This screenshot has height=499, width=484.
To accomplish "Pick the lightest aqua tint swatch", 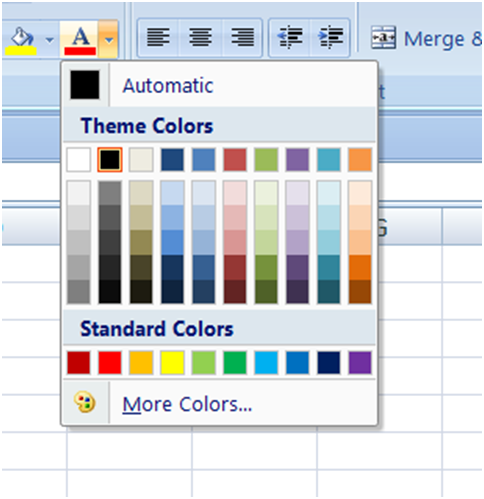I will click(329, 193).
